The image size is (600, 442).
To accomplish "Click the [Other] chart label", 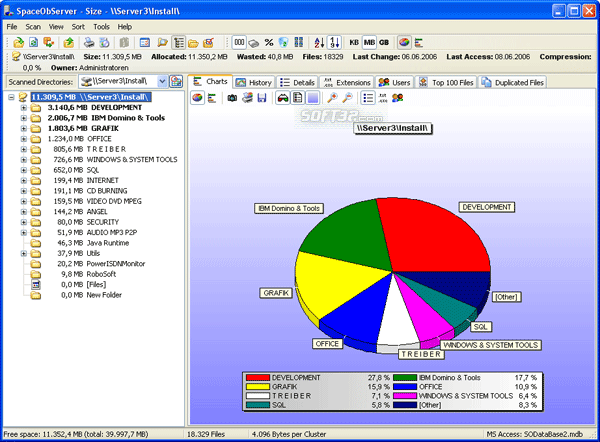I will pyautogui.click(x=506, y=297).
